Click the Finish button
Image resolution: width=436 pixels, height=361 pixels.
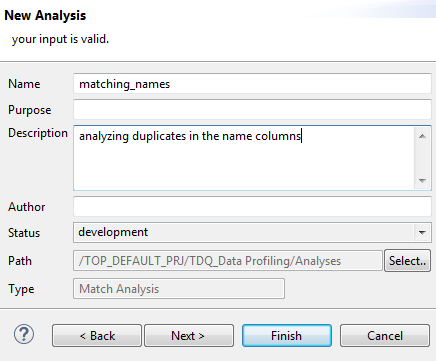(287, 336)
